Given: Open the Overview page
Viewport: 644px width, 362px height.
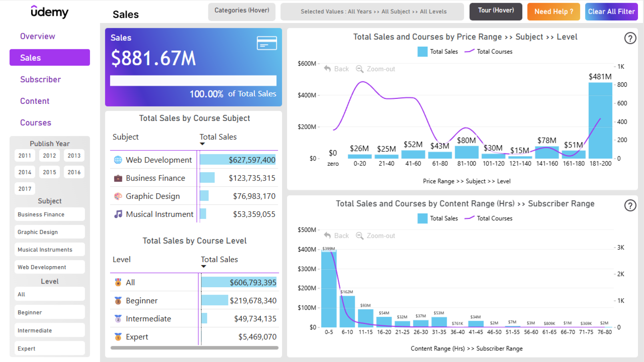Looking at the screenshot, I should click(37, 36).
